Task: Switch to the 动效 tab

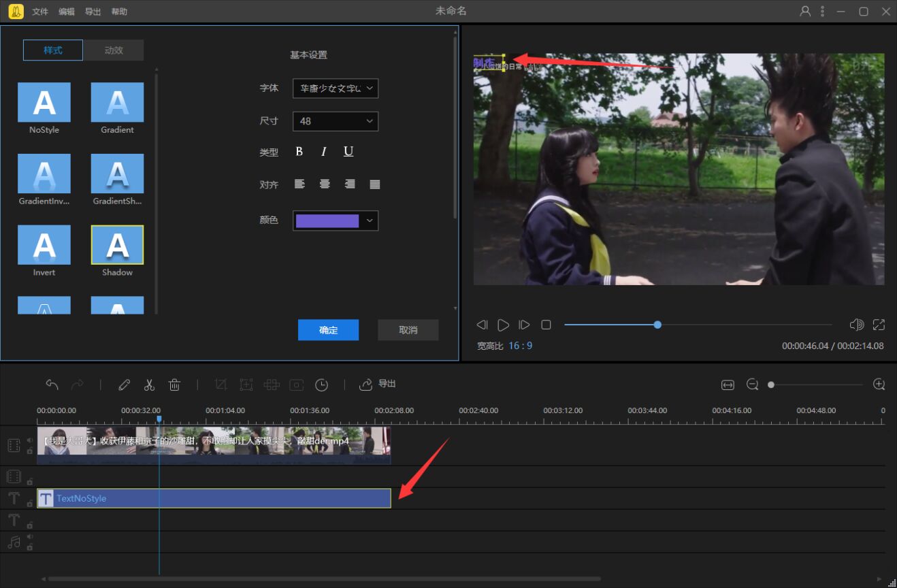Action: 114,50
